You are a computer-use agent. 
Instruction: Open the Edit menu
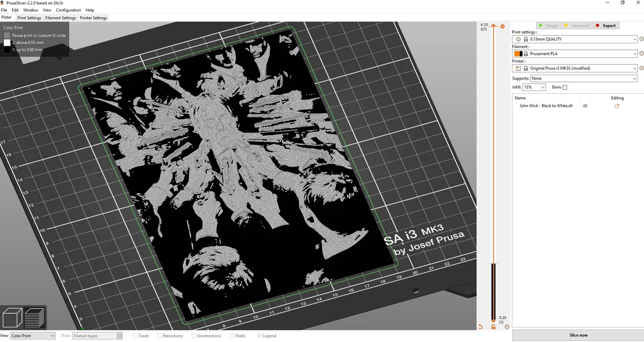tap(15, 10)
